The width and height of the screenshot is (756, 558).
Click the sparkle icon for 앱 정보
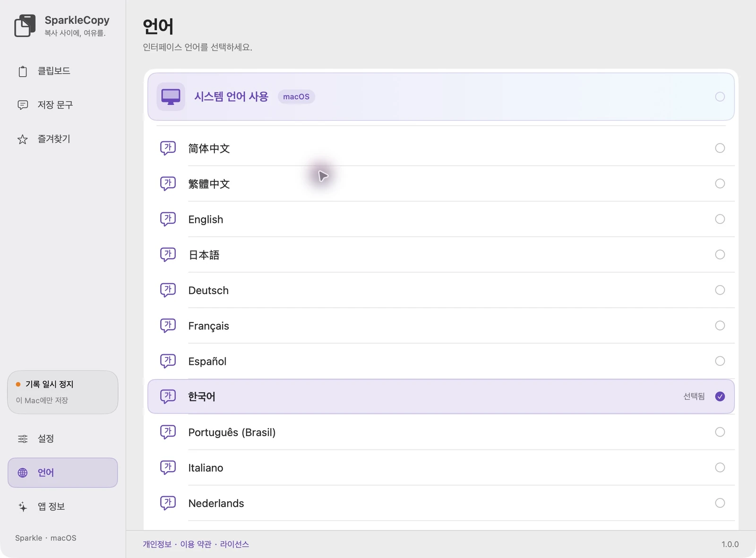[x=23, y=507]
